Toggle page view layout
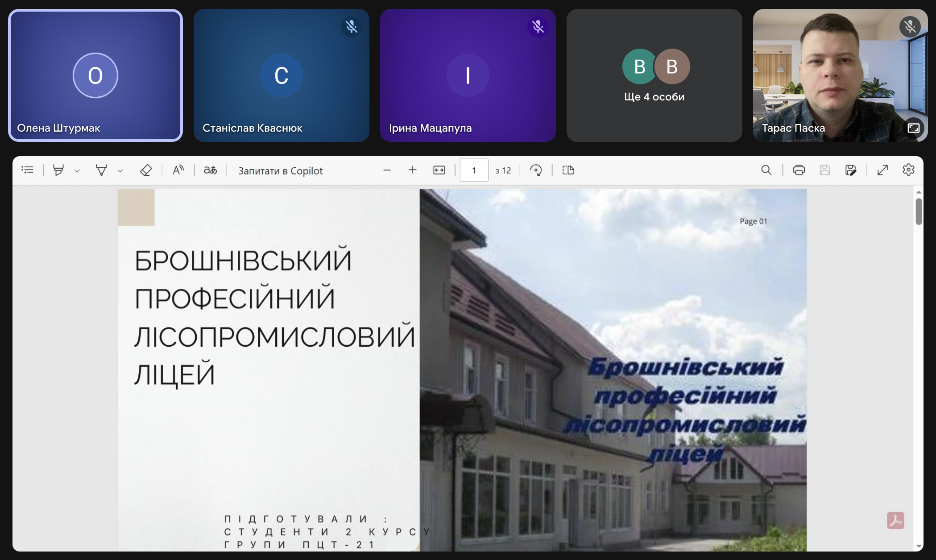The image size is (936, 560). 568,170
